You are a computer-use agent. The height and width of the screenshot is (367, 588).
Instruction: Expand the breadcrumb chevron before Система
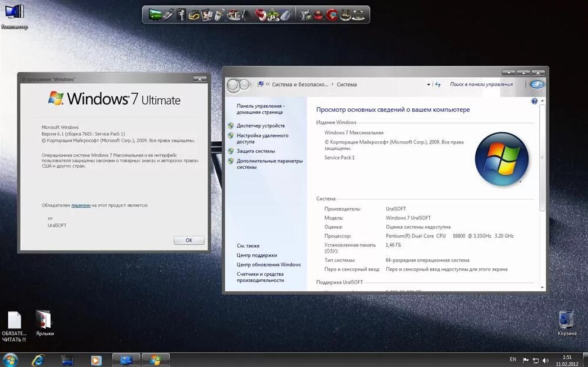pyautogui.click(x=333, y=84)
